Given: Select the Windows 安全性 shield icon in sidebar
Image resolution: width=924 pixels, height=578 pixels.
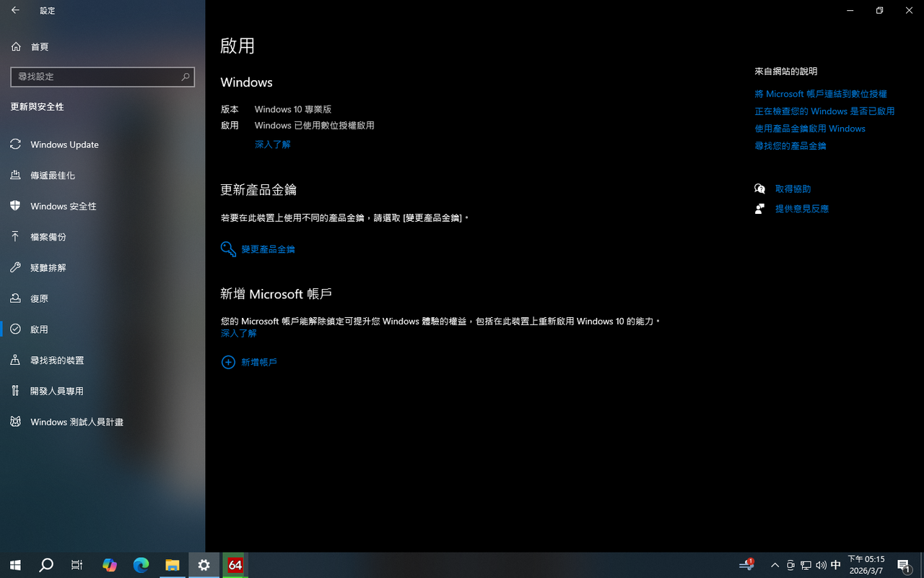Looking at the screenshot, I should (15, 206).
